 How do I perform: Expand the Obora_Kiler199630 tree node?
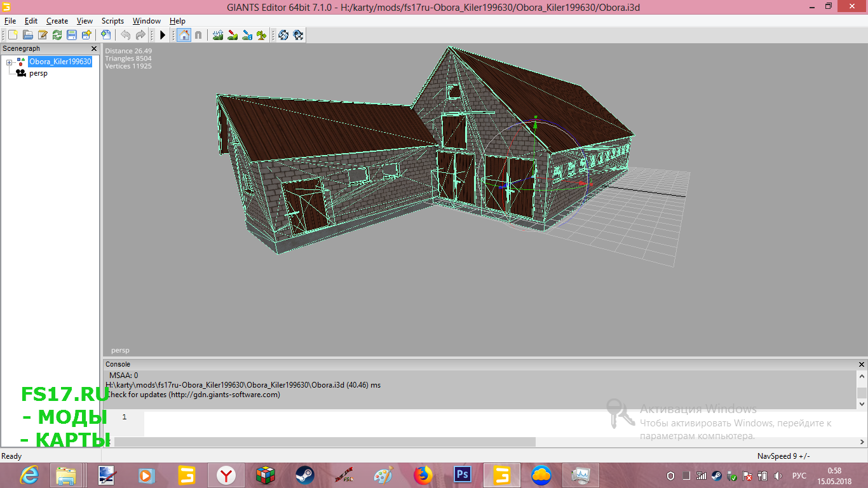[x=9, y=62]
